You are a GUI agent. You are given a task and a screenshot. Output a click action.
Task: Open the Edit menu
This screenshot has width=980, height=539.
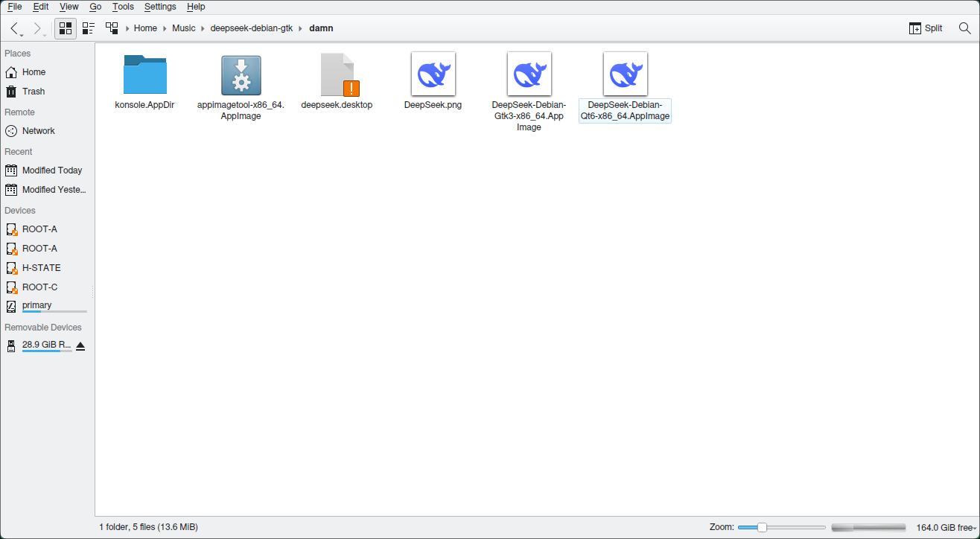(x=41, y=7)
